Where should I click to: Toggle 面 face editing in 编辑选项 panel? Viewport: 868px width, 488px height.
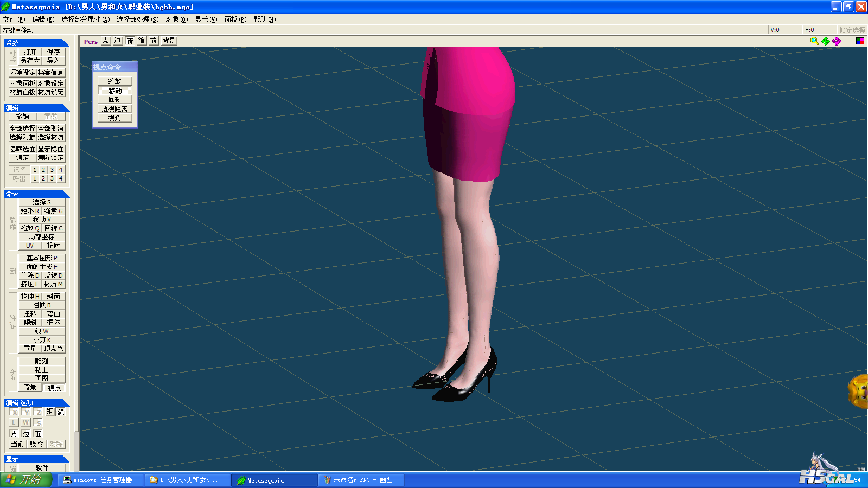pos(38,434)
